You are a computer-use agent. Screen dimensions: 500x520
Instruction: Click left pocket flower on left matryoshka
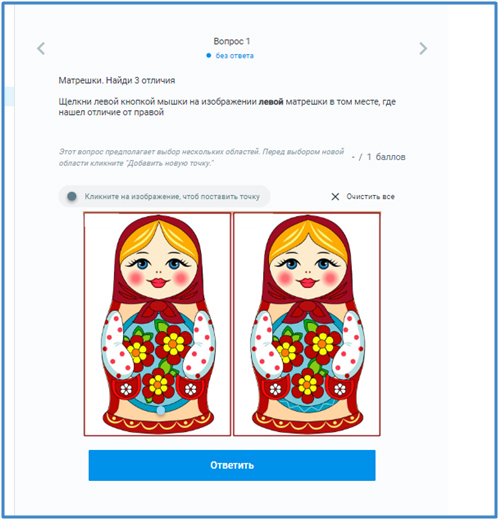pos(126,389)
